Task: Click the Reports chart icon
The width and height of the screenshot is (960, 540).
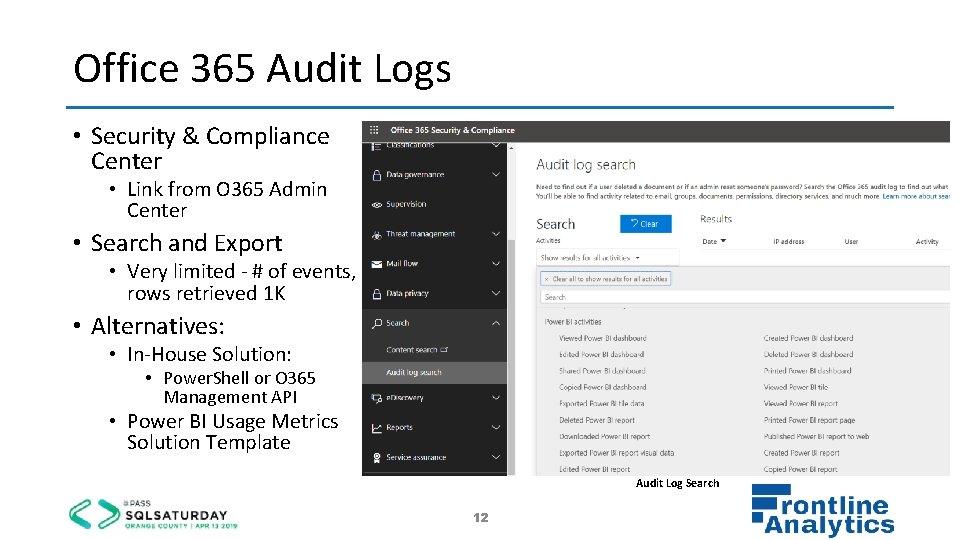Action: (x=377, y=428)
